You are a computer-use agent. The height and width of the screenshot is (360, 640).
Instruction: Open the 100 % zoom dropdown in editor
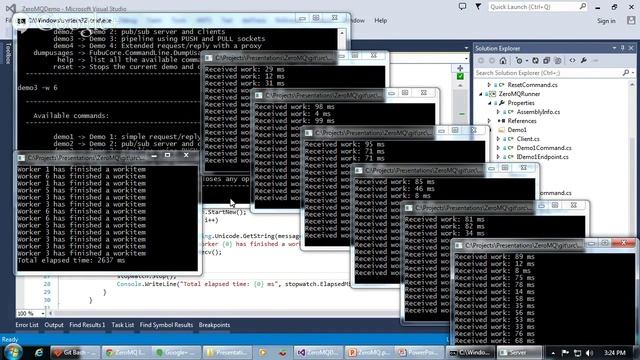tap(42, 313)
